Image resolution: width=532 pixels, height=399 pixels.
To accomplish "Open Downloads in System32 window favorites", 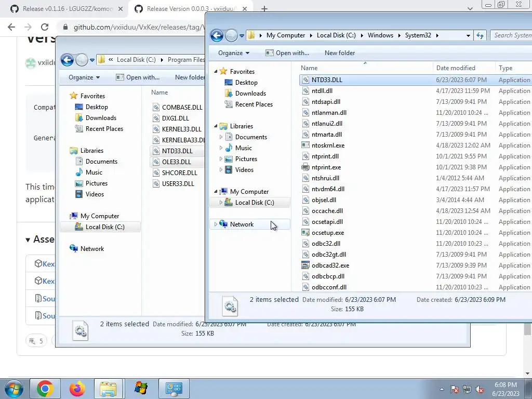I will [x=250, y=94].
